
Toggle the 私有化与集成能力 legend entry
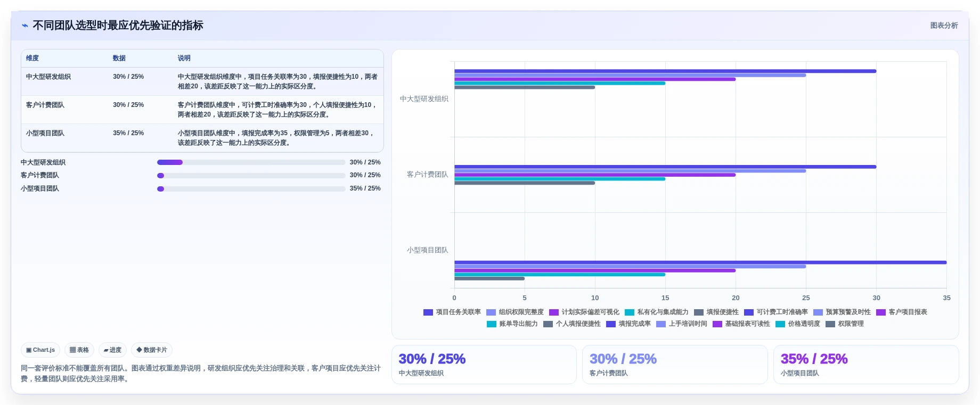(657, 312)
